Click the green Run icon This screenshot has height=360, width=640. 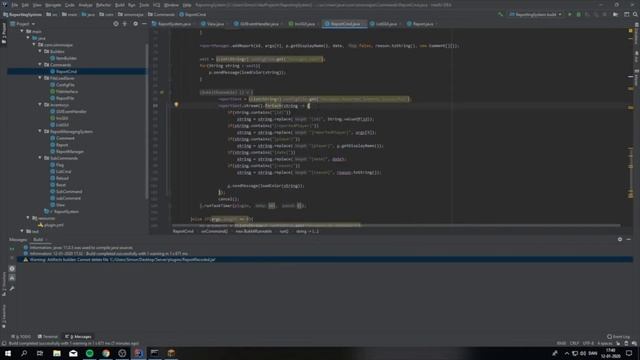pyautogui.click(x=570, y=14)
